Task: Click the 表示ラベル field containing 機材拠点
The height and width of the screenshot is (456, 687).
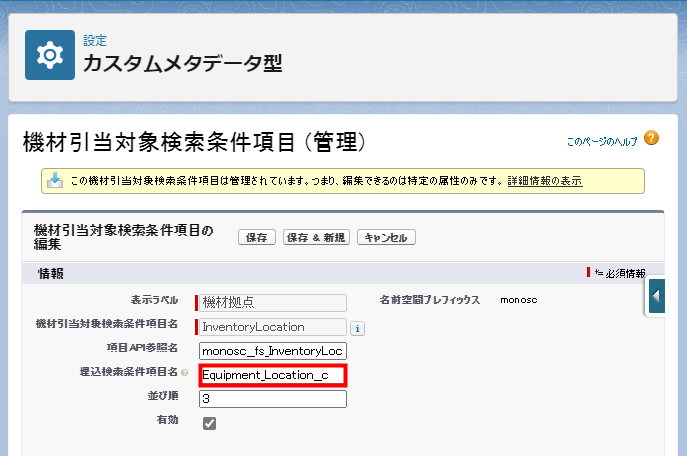Action: click(x=273, y=302)
